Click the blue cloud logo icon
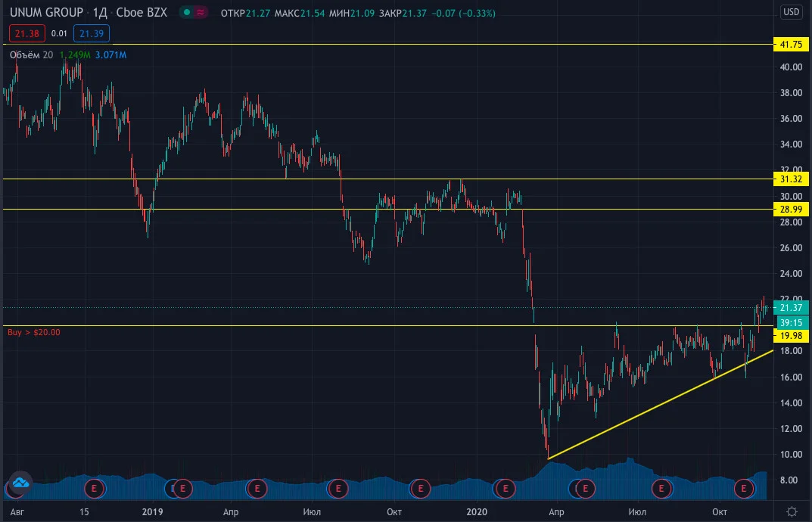812x522 pixels. [x=20, y=483]
